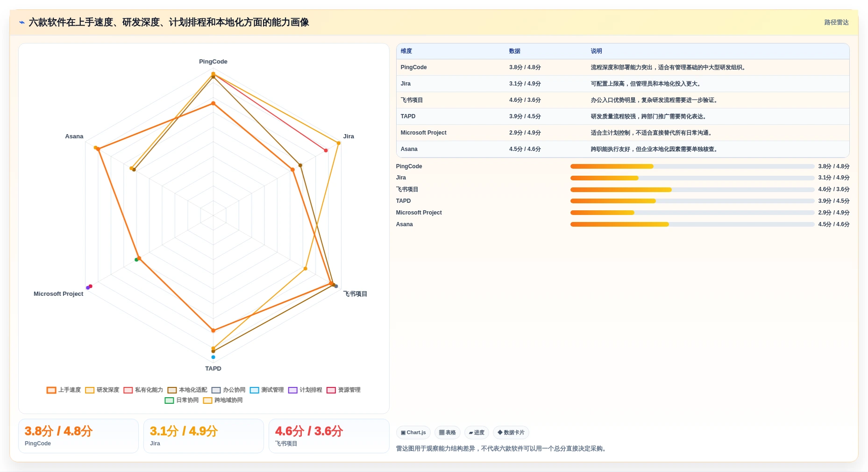Click the Jira progress bar

click(x=692, y=178)
